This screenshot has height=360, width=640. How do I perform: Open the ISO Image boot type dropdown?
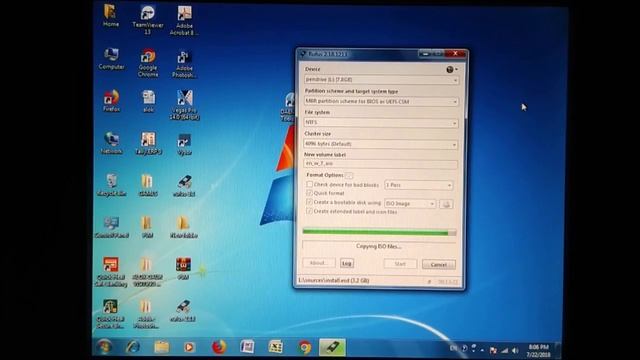(410, 204)
